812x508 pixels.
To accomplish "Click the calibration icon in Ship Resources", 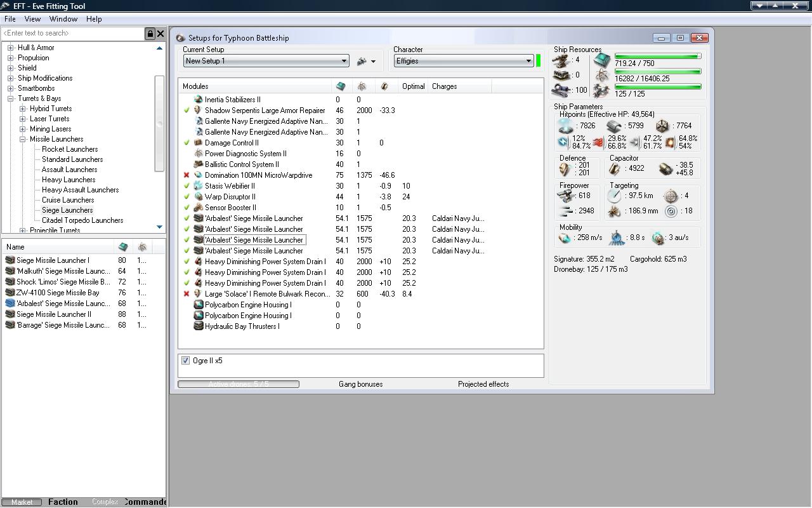I will tap(561, 90).
